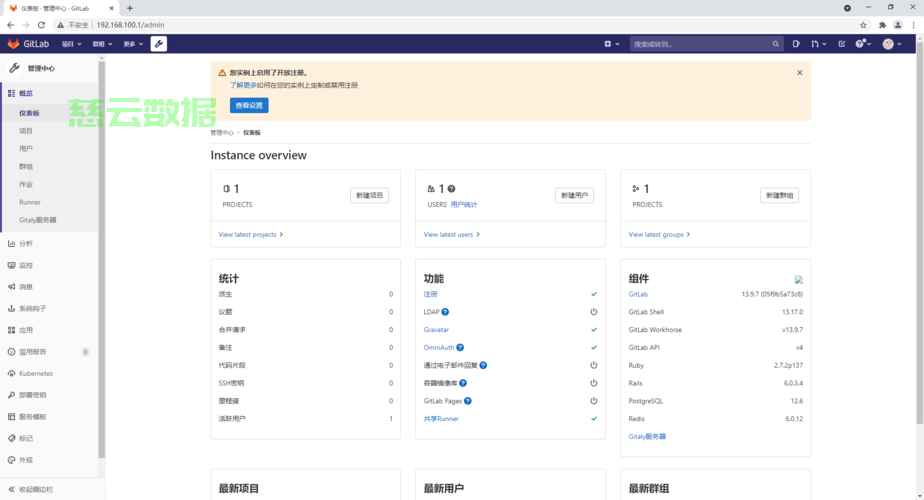
Task: Open View latest groups link
Action: pyautogui.click(x=659, y=234)
